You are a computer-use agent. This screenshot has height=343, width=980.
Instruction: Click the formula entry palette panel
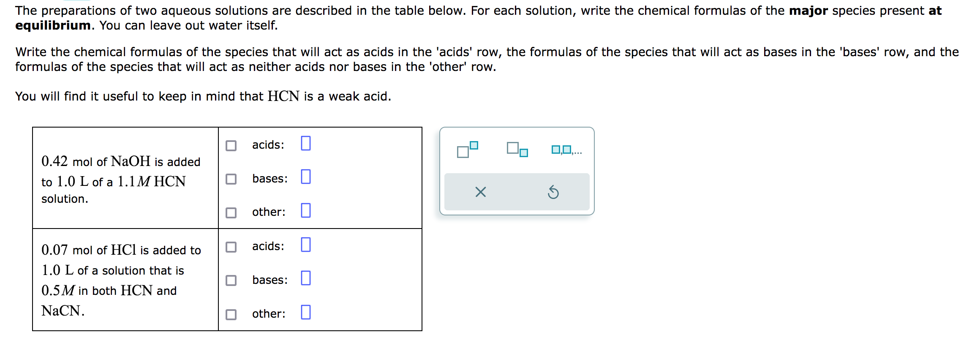(x=517, y=171)
